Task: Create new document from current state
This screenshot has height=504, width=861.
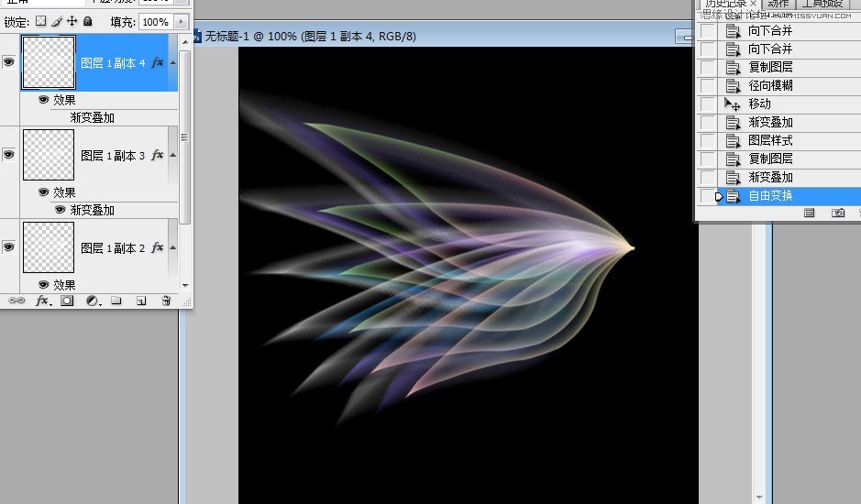Action: click(810, 213)
